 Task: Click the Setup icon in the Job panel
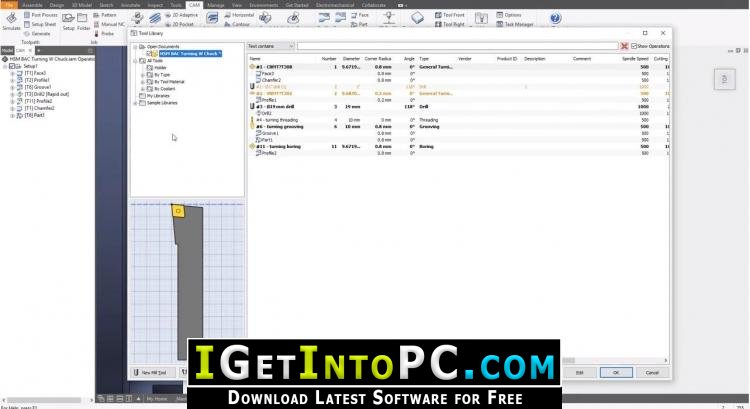pyautogui.click(x=68, y=19)
